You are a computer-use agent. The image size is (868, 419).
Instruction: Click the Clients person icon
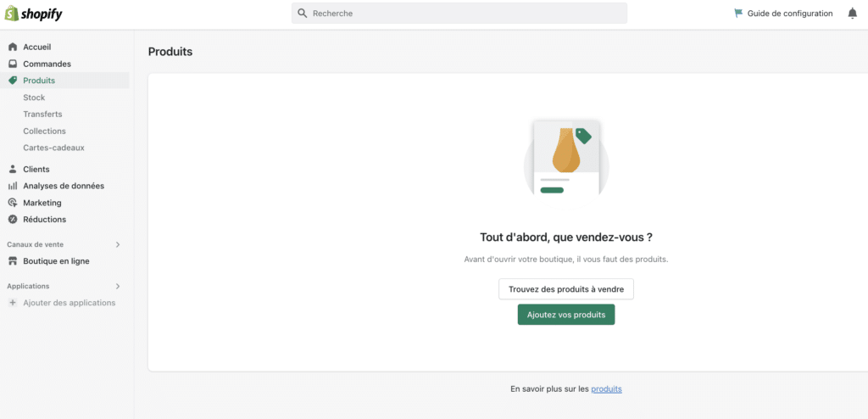pyautogui.click(x=13, y=169)
